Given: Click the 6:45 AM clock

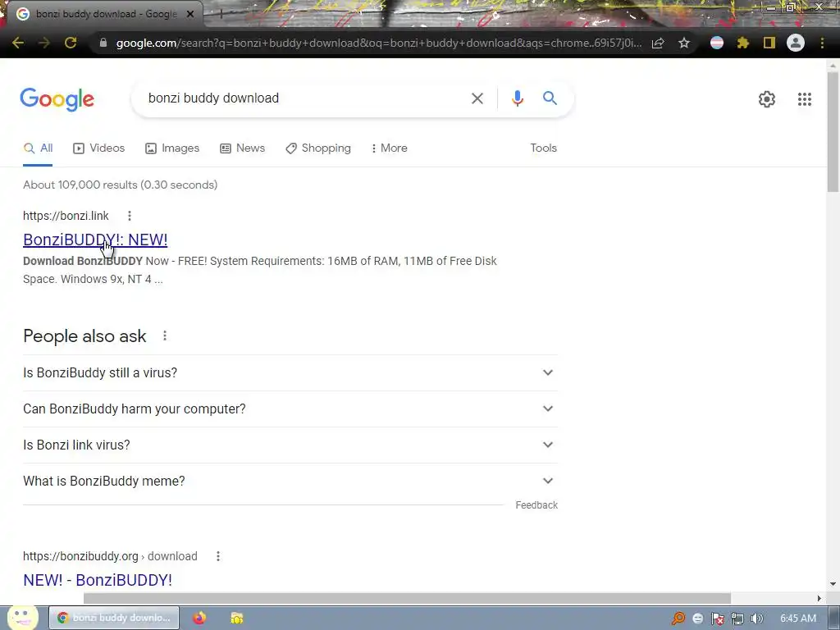Looking at the screenshot, I should pos(797,619).
